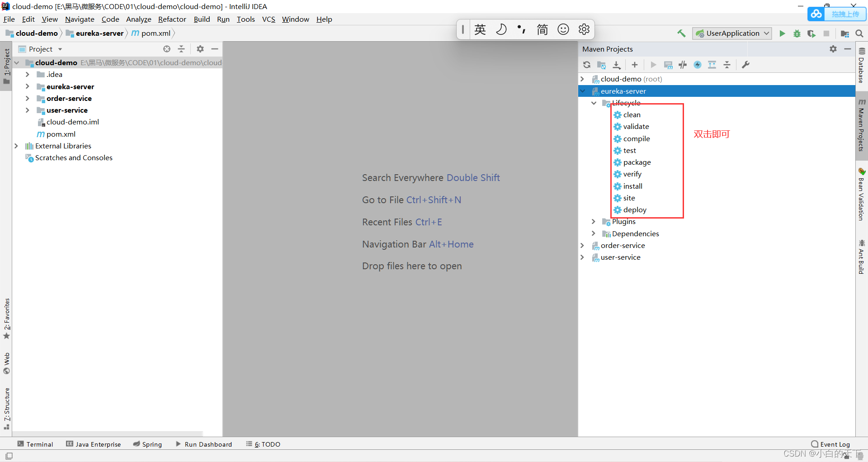Image resolution: width=868 pixels, height=462 pixels.
Task: Open the Refactor menu
Action: pyautogui.click(x=172, y=19)
